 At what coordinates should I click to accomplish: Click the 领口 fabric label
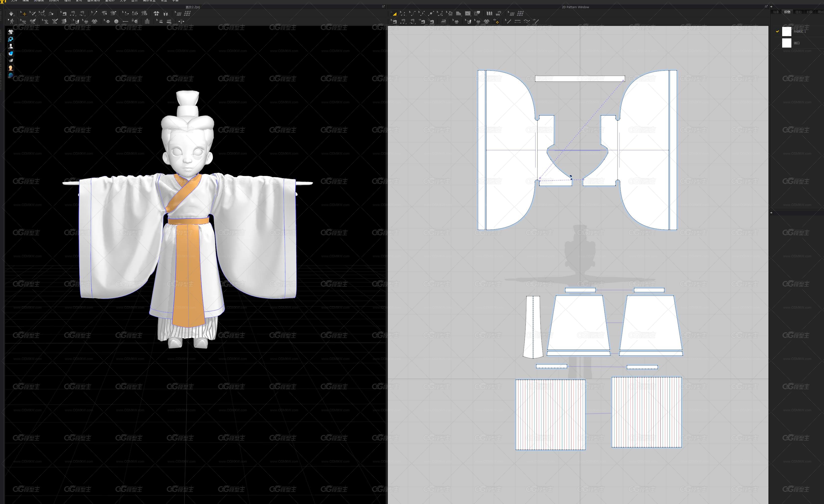[797, 43]
